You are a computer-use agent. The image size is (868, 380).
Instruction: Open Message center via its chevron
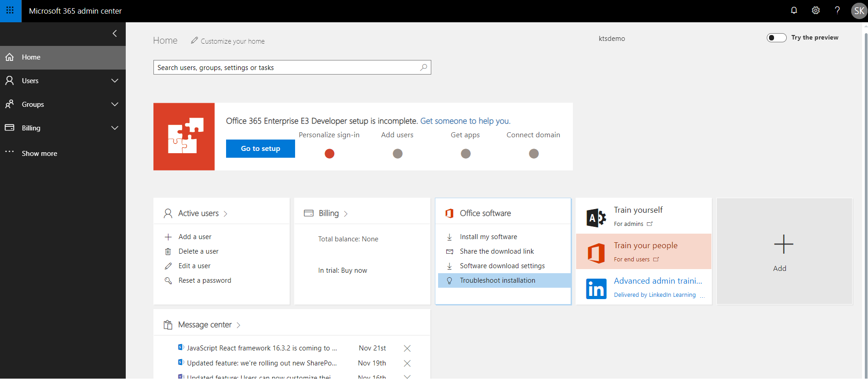coord(238,325)
